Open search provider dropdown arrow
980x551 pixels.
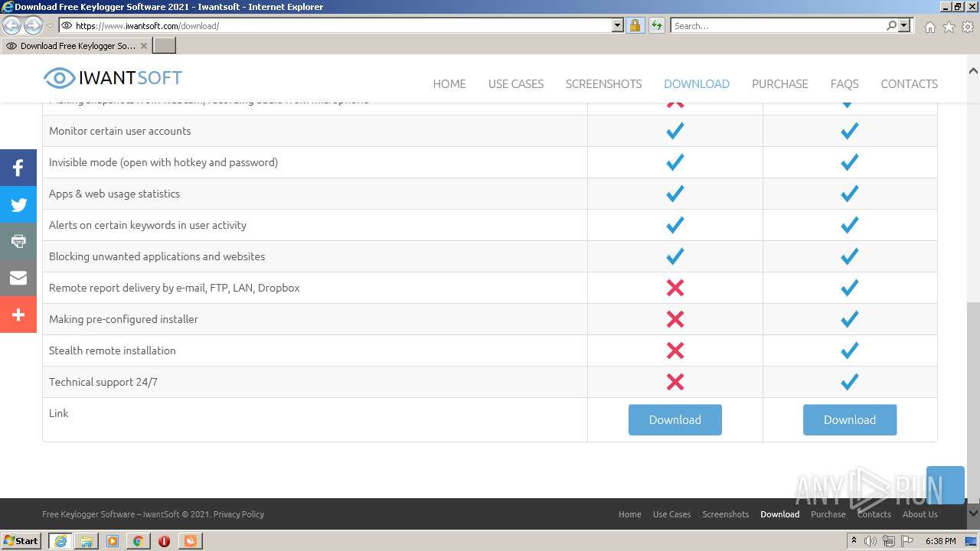click(904, 25)
